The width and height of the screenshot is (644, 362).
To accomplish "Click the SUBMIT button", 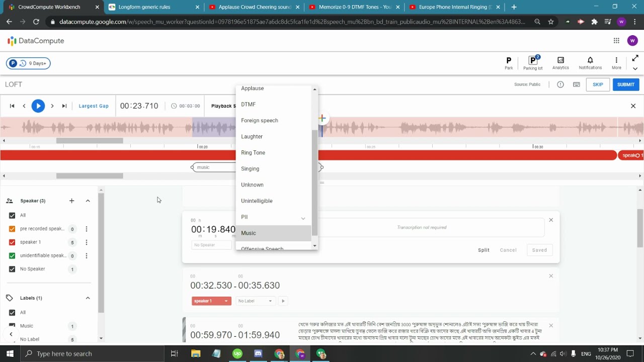I will 625,84.
